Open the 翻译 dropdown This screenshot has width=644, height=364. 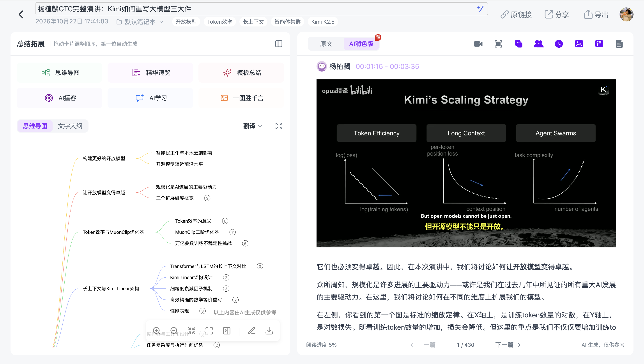pos(253,126)
